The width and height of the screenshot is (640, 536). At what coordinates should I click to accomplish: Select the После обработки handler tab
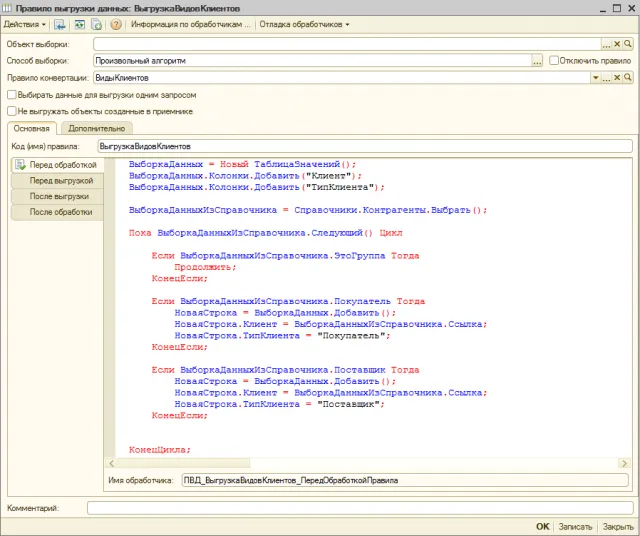[57, 212]
